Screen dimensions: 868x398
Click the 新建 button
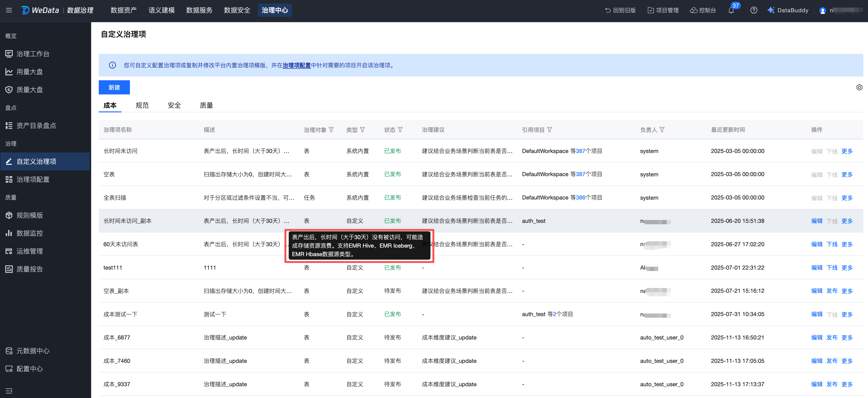pyautogui.click(x=114, y=88)
